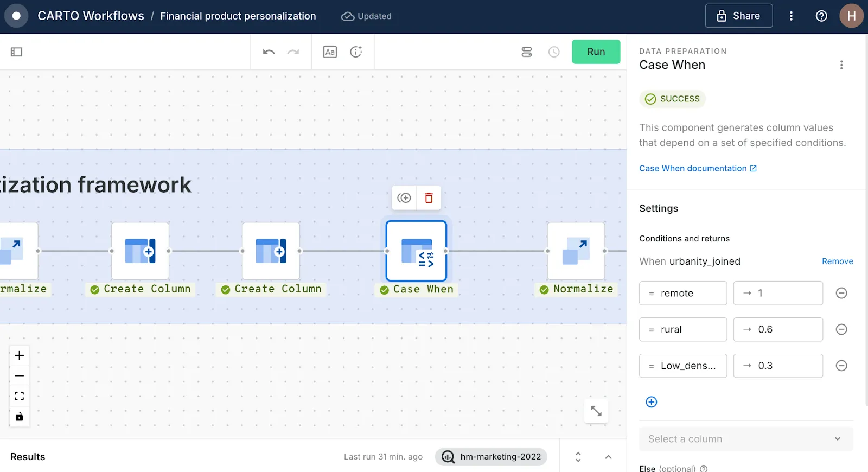Click the Share button
This screenshot has width=868, height=472.
click(x=738, y=16)
